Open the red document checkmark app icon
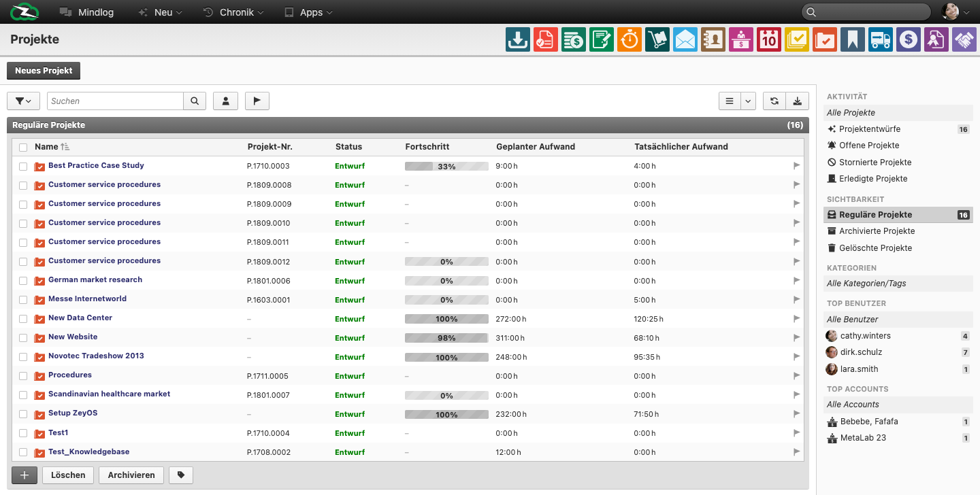The image size is (980, 495). [546, 39]
